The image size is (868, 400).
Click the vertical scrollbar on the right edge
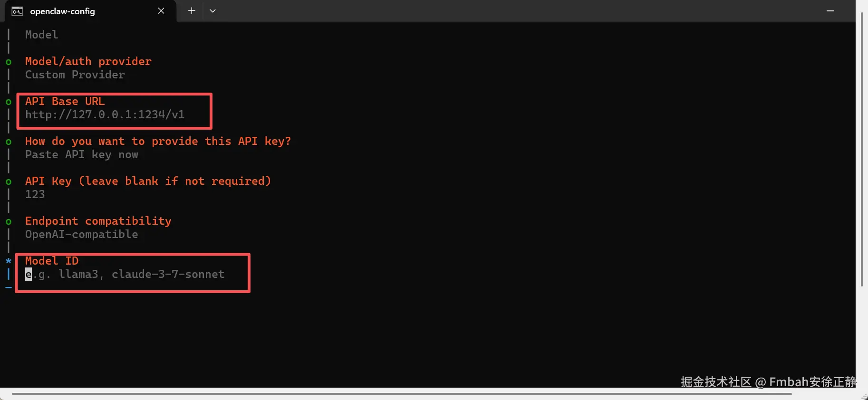pos(862,149)
